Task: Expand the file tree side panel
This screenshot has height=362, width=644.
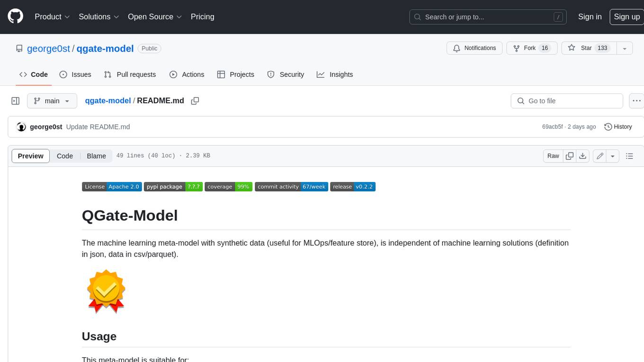Action: tap(16, 101)
